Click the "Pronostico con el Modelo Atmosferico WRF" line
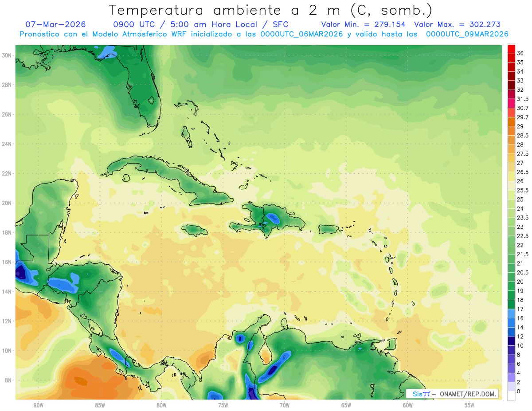 (103, 34)
